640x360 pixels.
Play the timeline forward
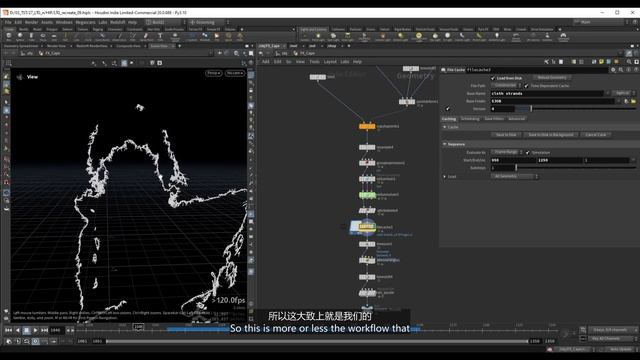click(36, 330)
